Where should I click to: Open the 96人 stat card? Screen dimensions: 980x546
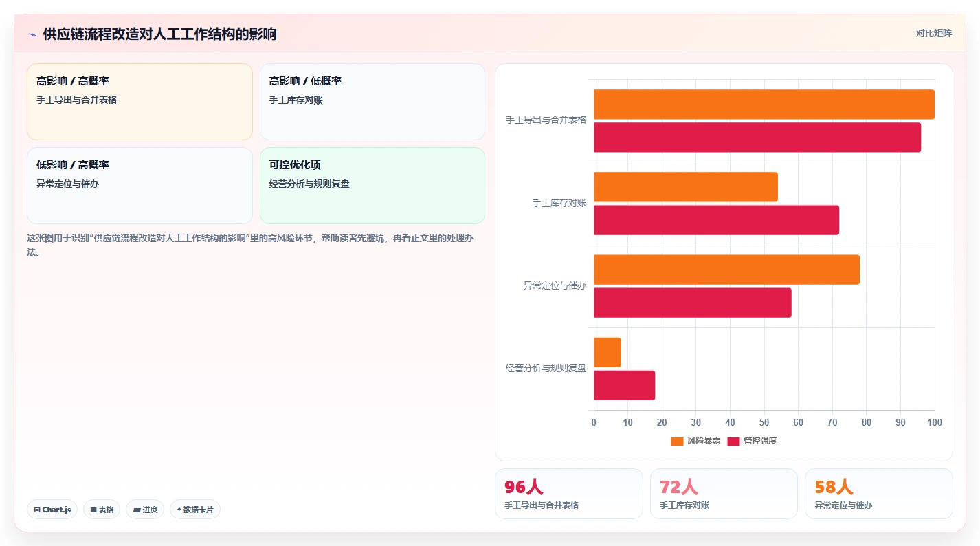pos(569,494)
